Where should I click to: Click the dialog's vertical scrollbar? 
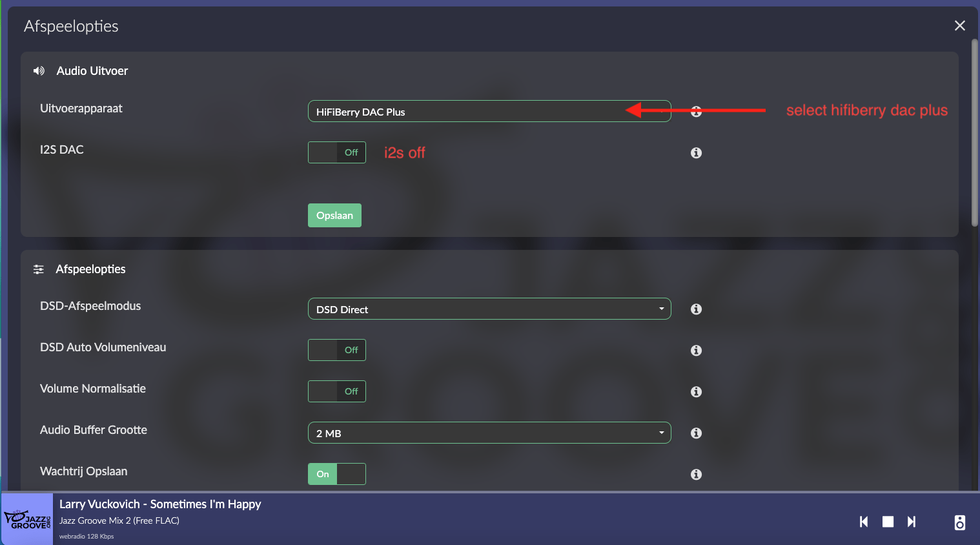(x=975, y=132)
